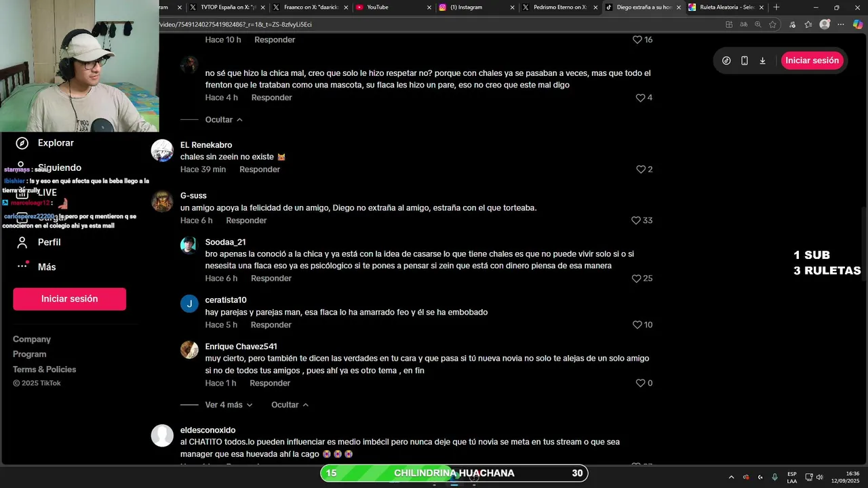Image resolution: width=868 pixels, height=488 pixels.
Task: Open eldesconoxido username
Action: pos(208,430)
